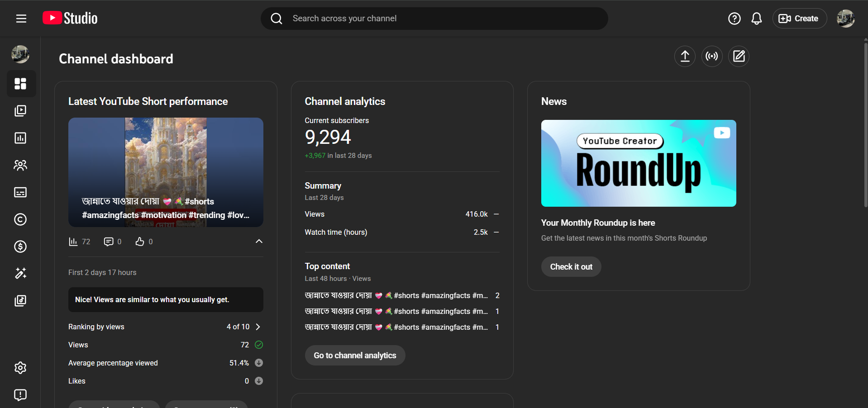868x408 pixels.
Task: Open the Copyright sidebar icon
Action: pyautogui.click(x=20, y=219)
